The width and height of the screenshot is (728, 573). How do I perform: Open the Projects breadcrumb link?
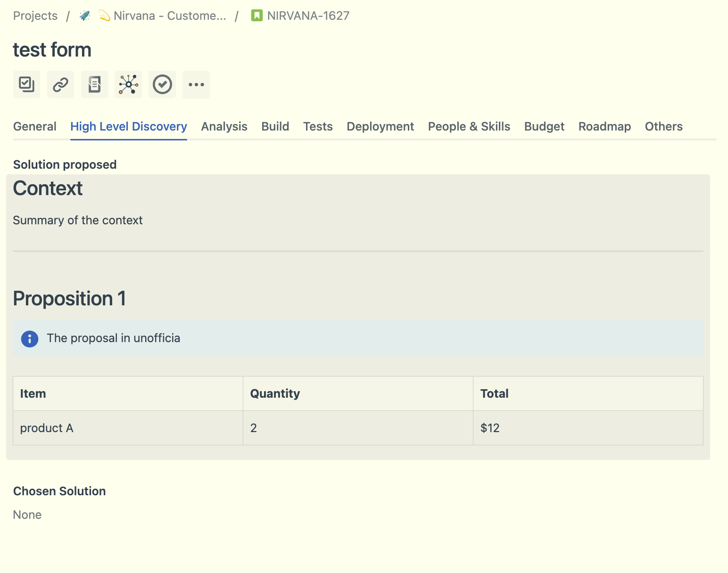tap(35, 15)
